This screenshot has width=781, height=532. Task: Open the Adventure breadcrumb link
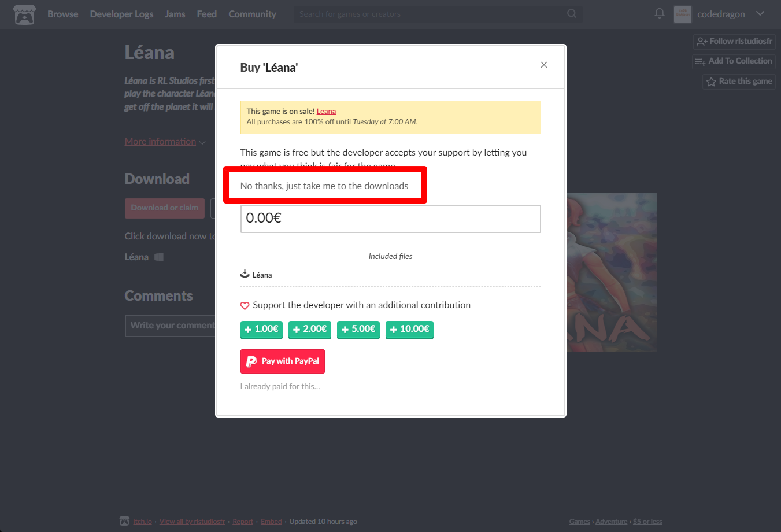(612, 522)
